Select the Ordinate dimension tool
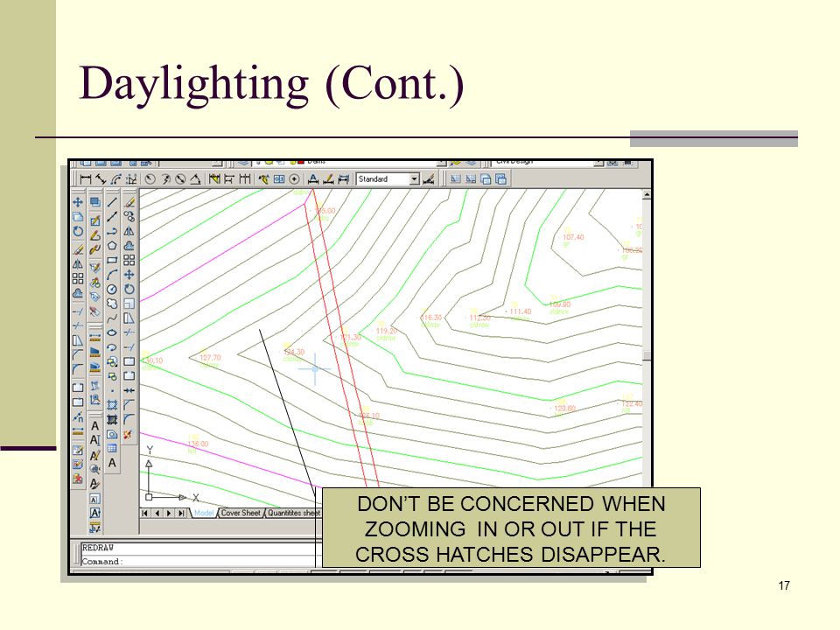Screen dimensions: 840x630 (132, 178)
